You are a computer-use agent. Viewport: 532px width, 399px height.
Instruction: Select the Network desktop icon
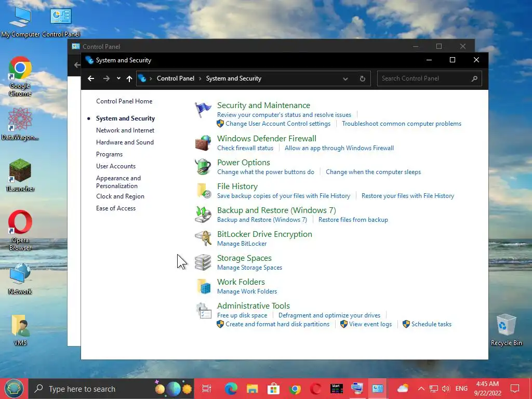[20, 279]
